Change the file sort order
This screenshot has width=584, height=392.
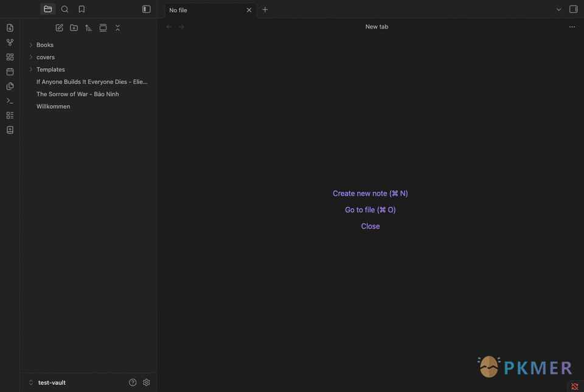point(88,28)
